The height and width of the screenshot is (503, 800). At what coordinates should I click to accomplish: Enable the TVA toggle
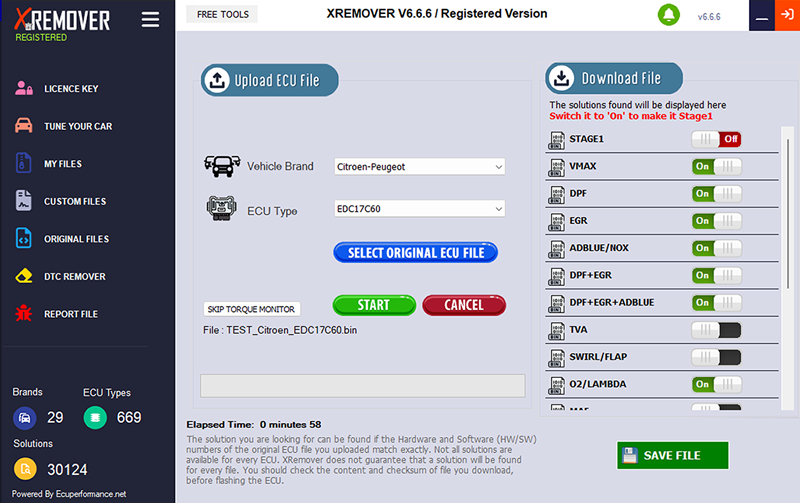(716, 330)
